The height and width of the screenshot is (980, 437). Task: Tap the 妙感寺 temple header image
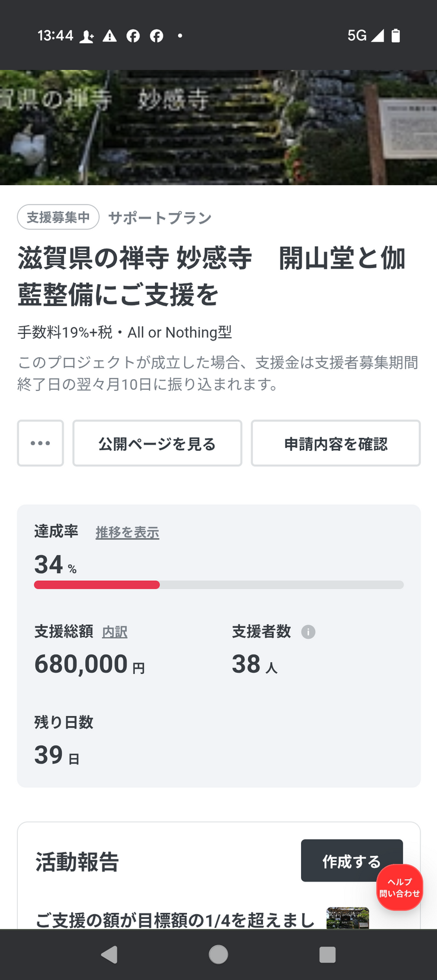point(218,128)
